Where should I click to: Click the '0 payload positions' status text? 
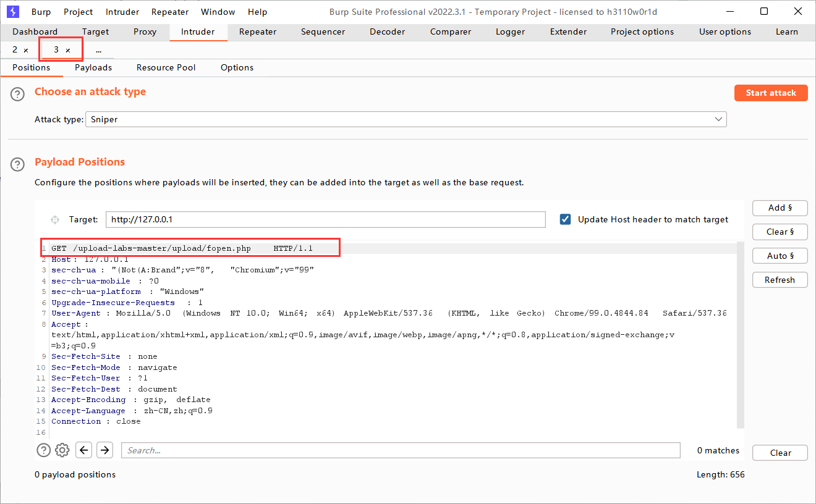pos(75,474)
